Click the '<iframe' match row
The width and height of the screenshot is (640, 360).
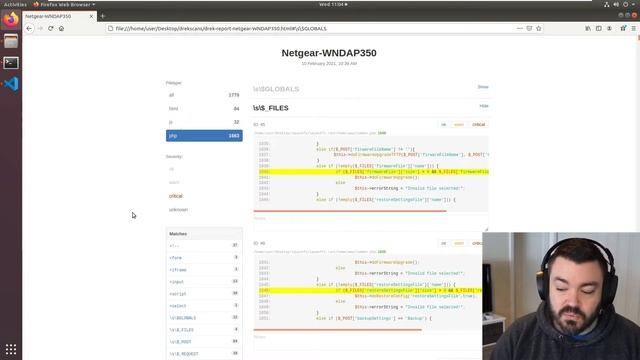click(x=204, y=270)
